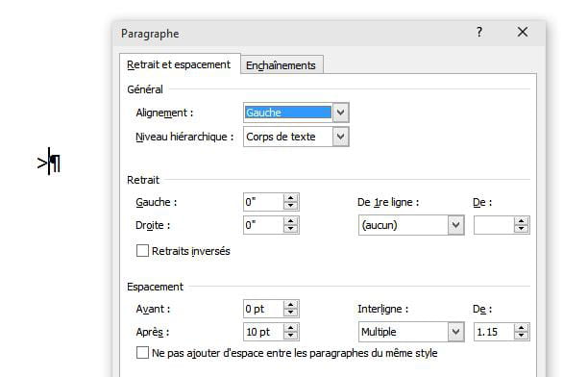Viewport: 588px width, 377px height.
Task: Decrease the Gauche indent value
Action: coord(290,206)
